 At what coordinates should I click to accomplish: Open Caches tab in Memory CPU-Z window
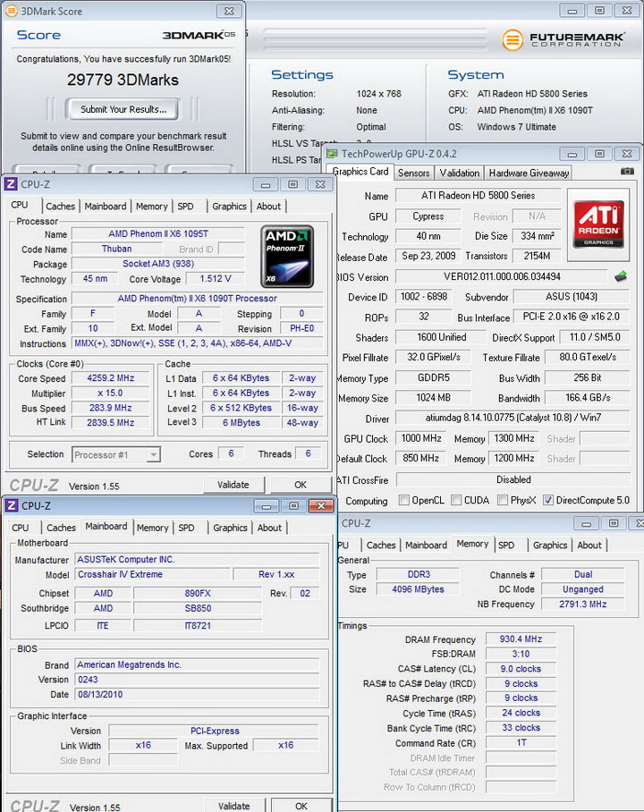pos(381,546)
